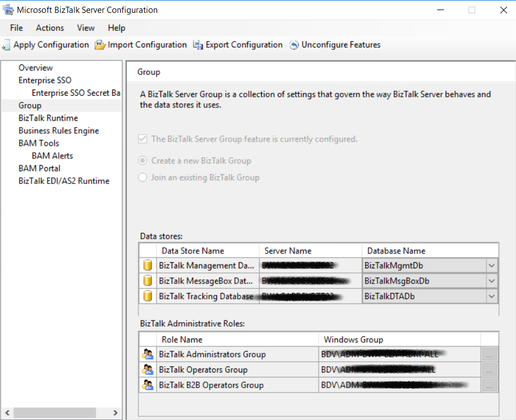The image size is (516, 420).
Task: Click the BizTalk Server icon in the title bar
Action: point(8,10)
